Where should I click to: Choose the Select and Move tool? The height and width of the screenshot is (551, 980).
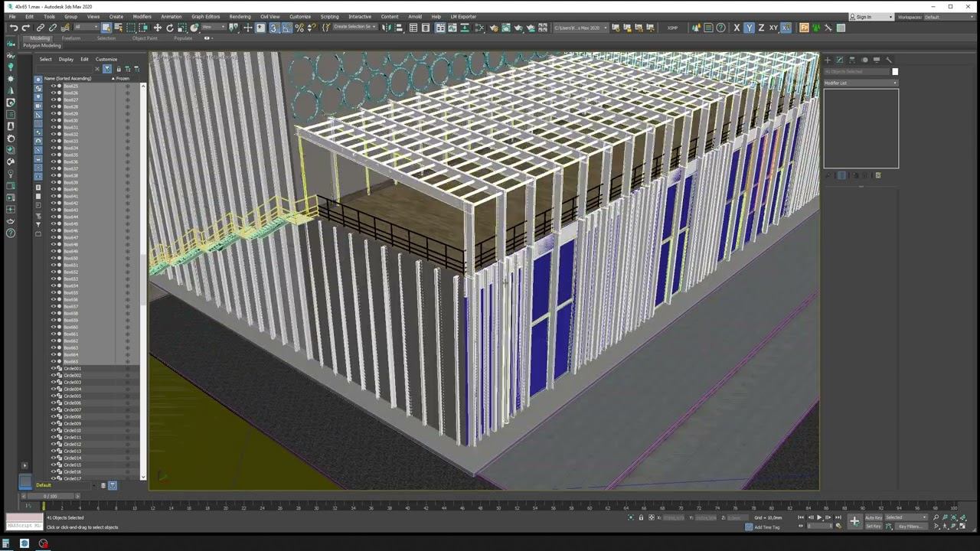157,28
